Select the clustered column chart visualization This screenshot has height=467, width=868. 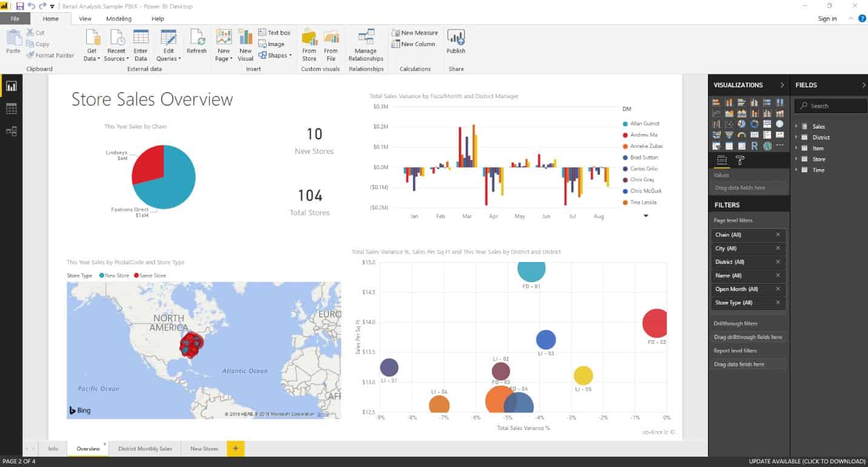[755, 102]
